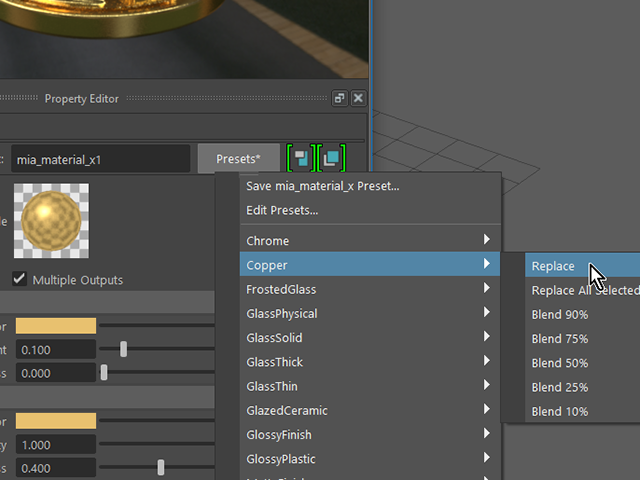
Task: Apply Blend 10% of Copper preset
Action: pyautogui.click(x=582, y=411)
